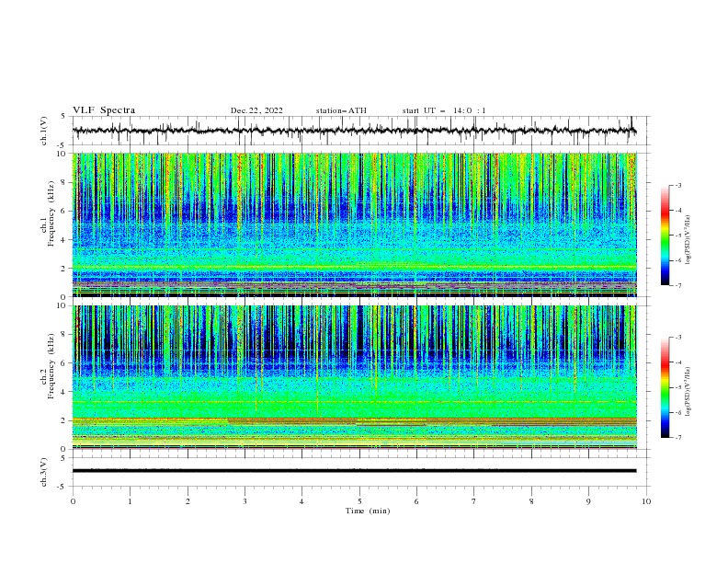Click the 'ch.3(V)' waveform axis label
Screen dimensions: 728x563
[44, 472]
